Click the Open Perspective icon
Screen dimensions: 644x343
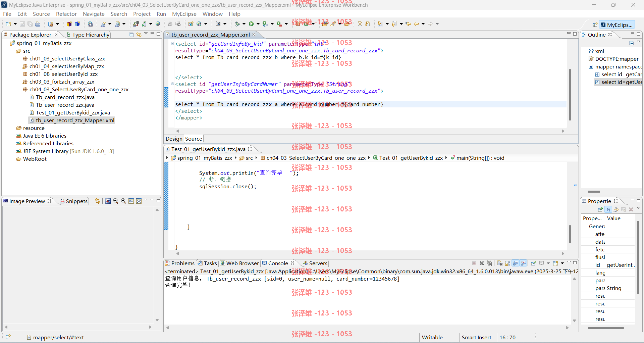[x=595, y=25]
